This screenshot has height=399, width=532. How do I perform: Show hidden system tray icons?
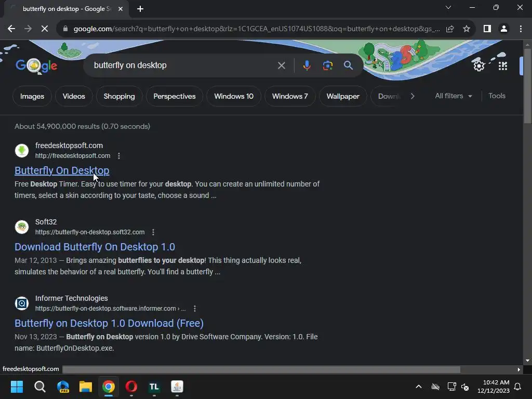pos(419,387)
